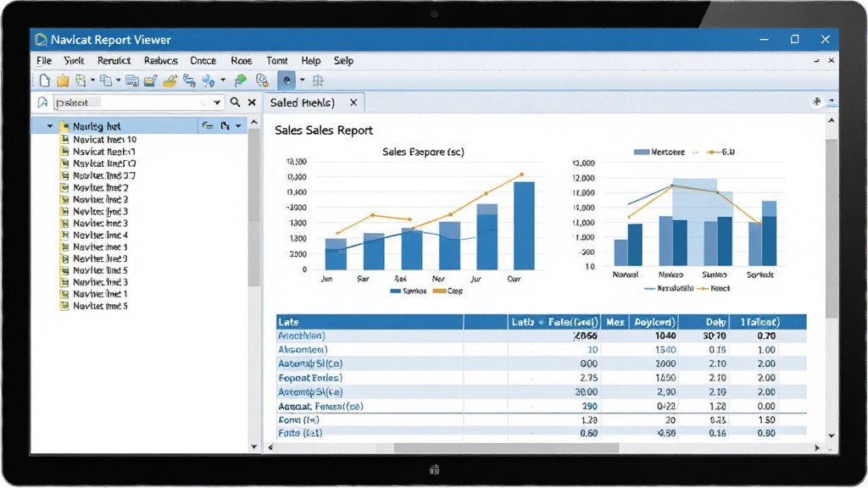The image size is (868, 488).
Task: Click the blue 'Nertoere' legend swatch
Action: point(641,152)
